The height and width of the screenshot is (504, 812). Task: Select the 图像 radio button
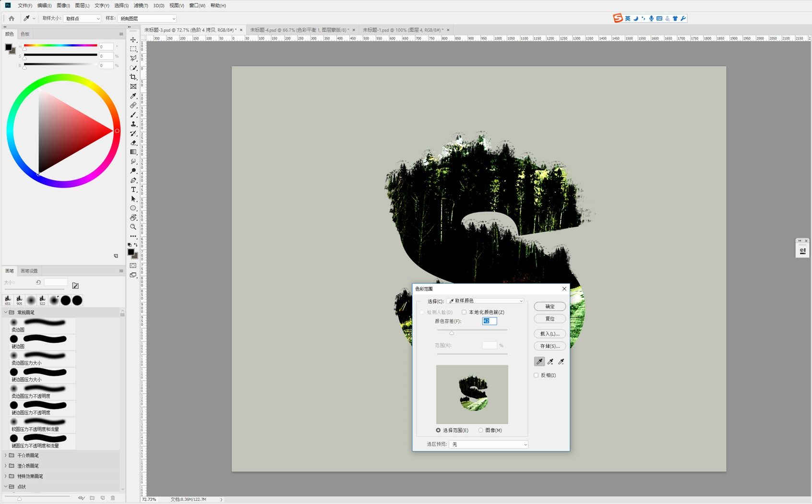pyautogui.click(x=480, y=430)
